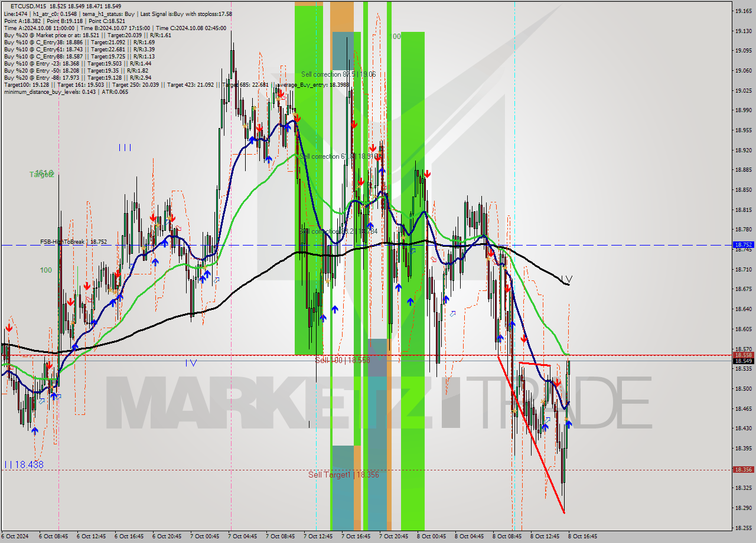The width and height of the screenshot is (756, 543).
Task: Click the 19.025 price axis label
Action: point(743,90)
